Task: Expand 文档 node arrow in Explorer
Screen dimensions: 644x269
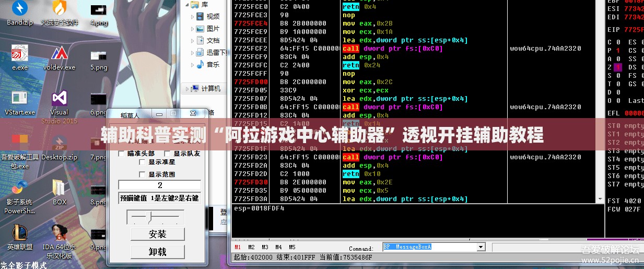Action: (192, 41)
